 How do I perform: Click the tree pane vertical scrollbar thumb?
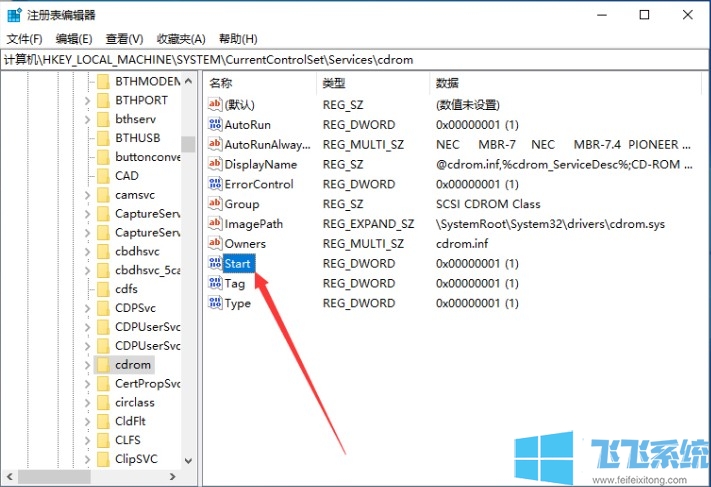[188, 144]
